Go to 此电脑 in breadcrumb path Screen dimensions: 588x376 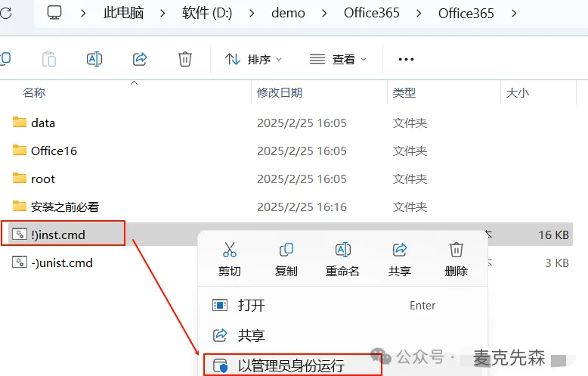(124, 13)
